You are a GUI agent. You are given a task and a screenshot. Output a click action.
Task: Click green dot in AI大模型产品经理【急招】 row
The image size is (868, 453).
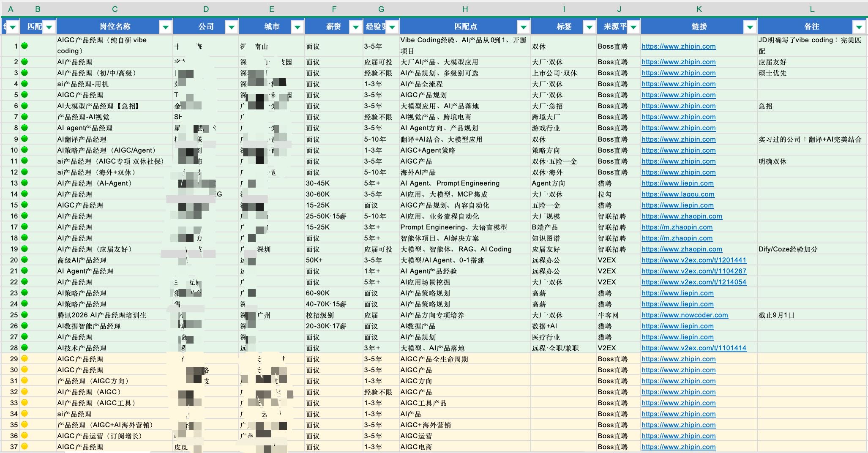[25, 106]
